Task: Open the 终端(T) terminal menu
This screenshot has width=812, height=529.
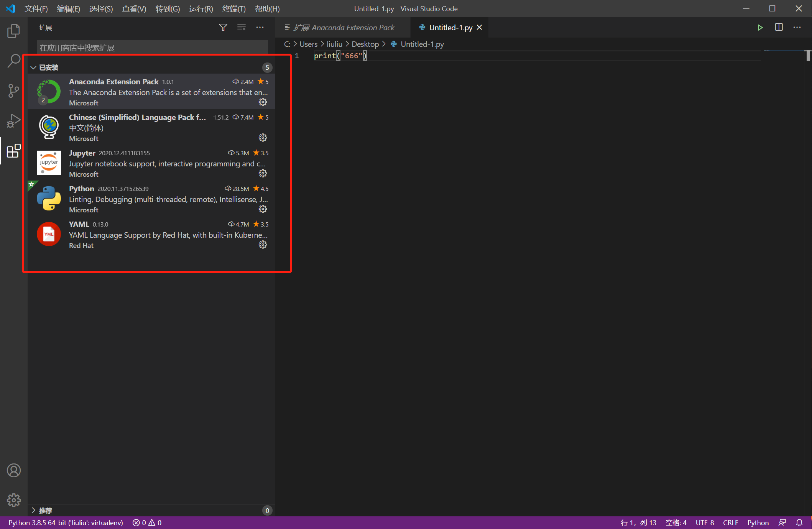Action: 233,8
